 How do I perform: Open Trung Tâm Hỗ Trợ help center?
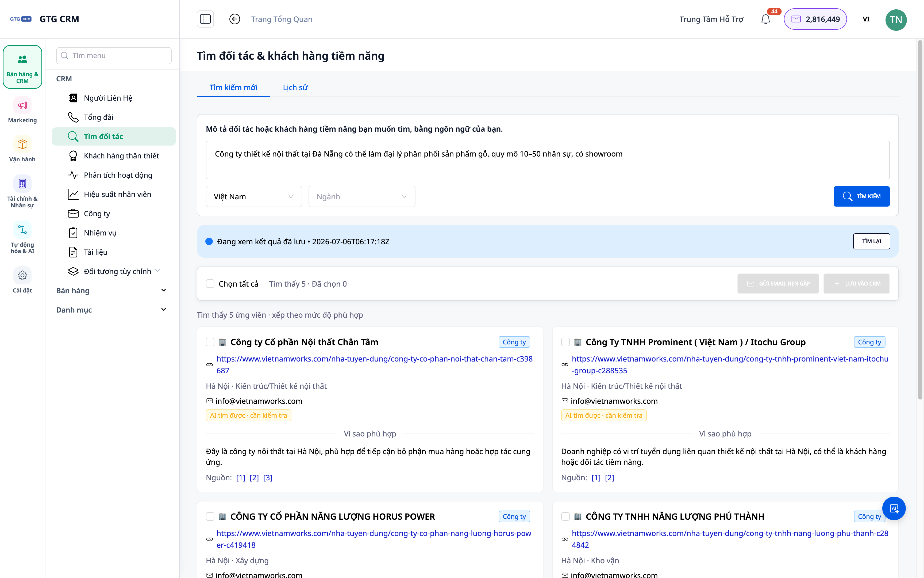point(711,19)
